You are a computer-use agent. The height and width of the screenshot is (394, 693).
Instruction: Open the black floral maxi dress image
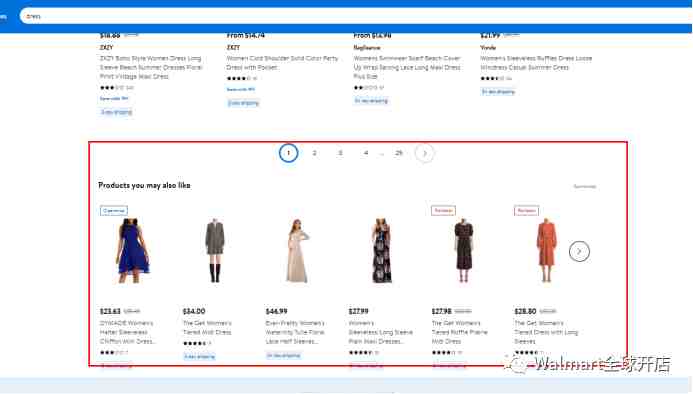(381, 250)
